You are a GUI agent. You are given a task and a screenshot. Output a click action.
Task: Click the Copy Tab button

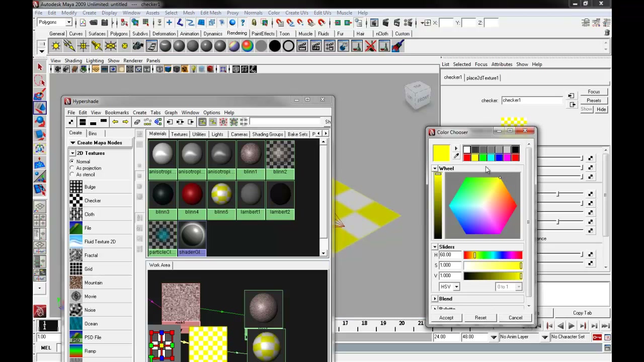pos(582,313)
